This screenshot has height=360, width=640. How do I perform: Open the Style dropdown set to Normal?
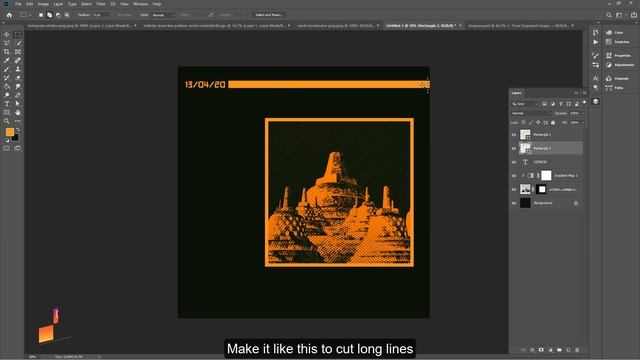tap(163, 15)
